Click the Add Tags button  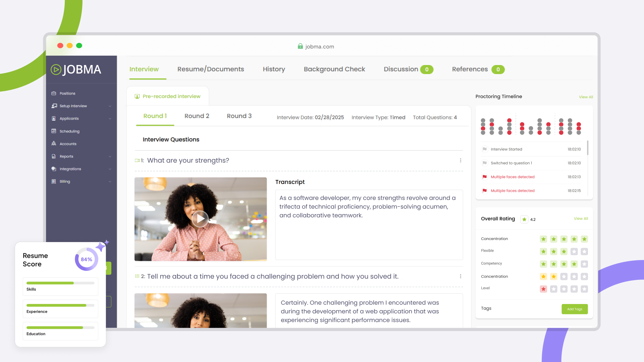(x=574, y=309)
